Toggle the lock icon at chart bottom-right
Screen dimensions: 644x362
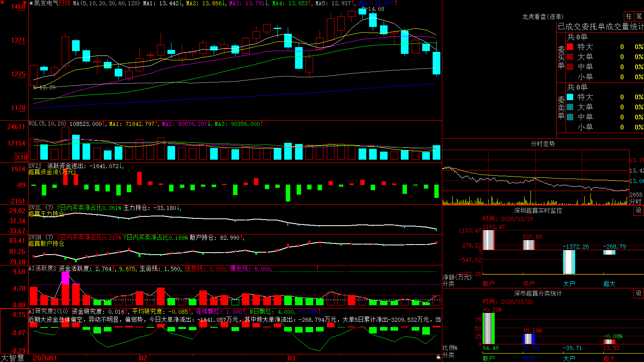(x=439, y=357)
